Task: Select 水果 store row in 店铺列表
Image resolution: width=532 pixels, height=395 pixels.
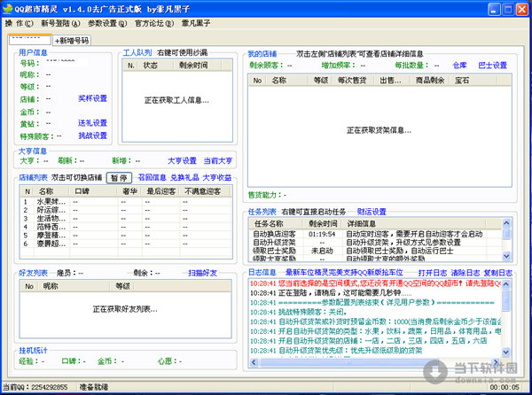Action: click(x=49, y=201)
